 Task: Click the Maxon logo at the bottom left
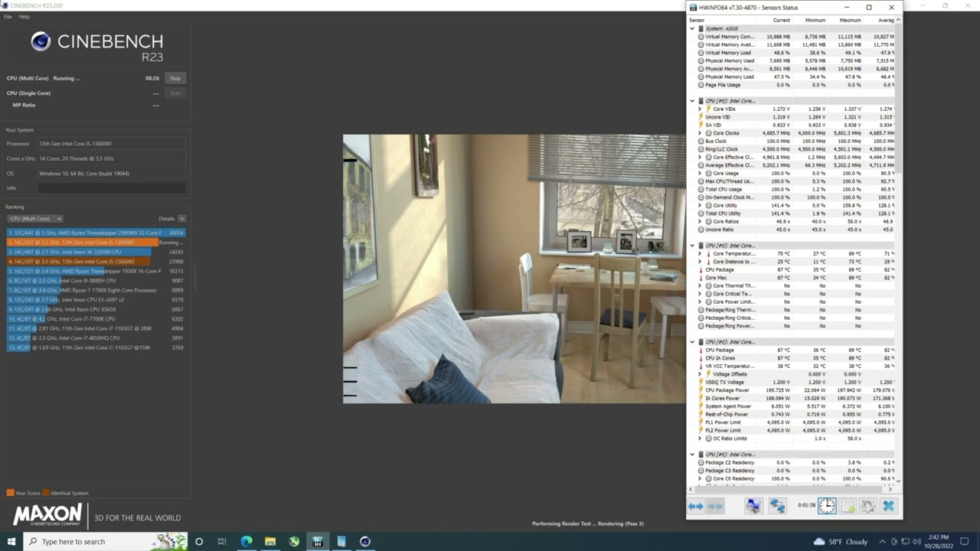(x=47, y=515)
